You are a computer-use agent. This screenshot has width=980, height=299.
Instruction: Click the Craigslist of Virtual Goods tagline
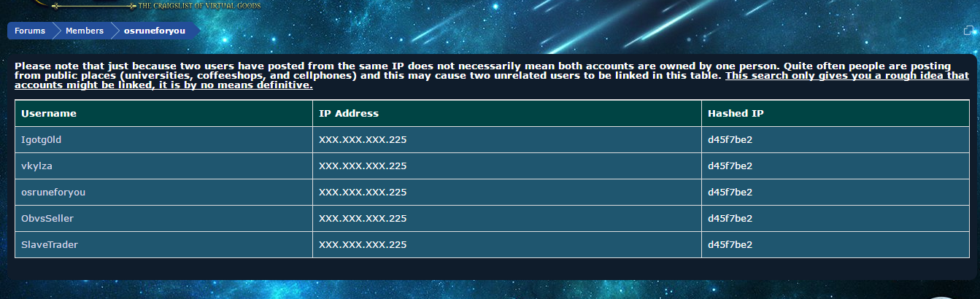tap(199, 5)
